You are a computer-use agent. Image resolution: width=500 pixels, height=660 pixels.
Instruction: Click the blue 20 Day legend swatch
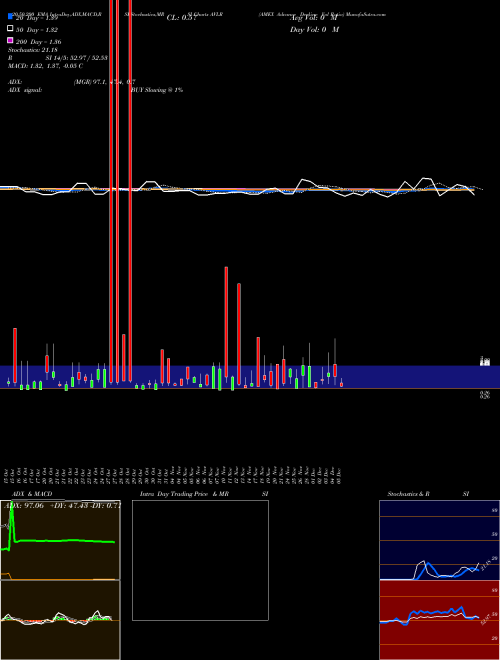pyautogui.click(x=10, y=16)
